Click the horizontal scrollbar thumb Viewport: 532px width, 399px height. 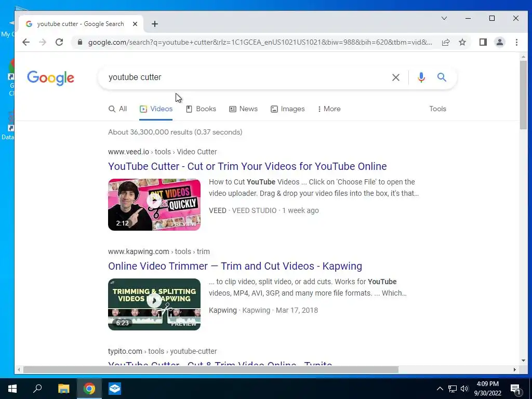click(210, 369)
